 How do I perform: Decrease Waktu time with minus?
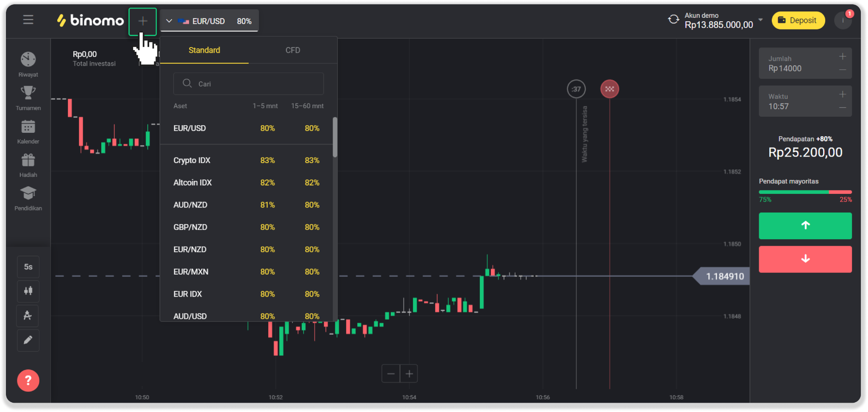point(843,108)
